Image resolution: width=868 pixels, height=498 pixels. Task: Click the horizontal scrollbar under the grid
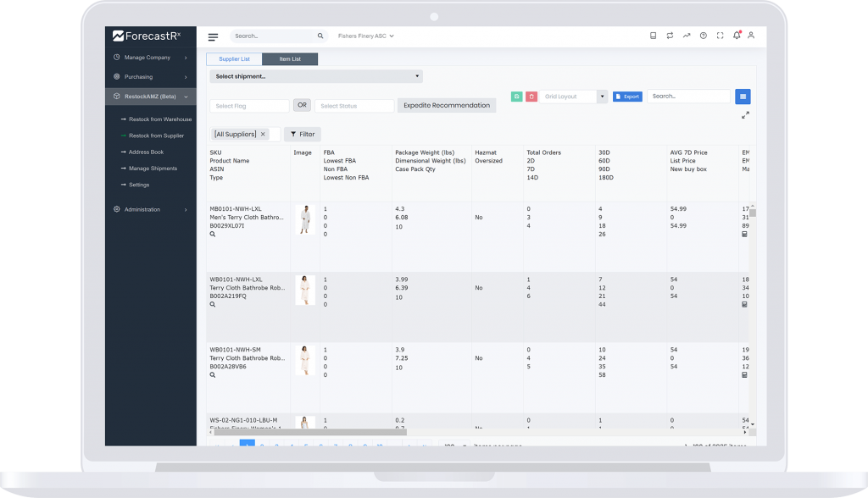coord(322,431)
